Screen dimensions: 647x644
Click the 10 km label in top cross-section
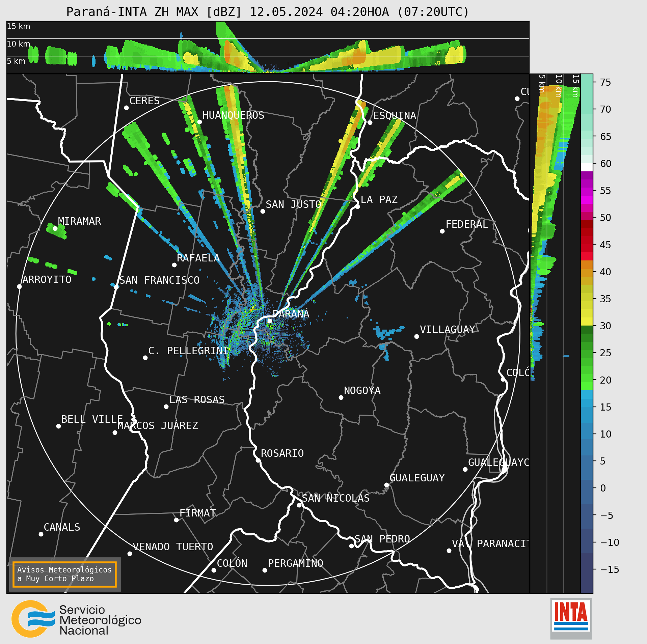[x=19, y=44]
